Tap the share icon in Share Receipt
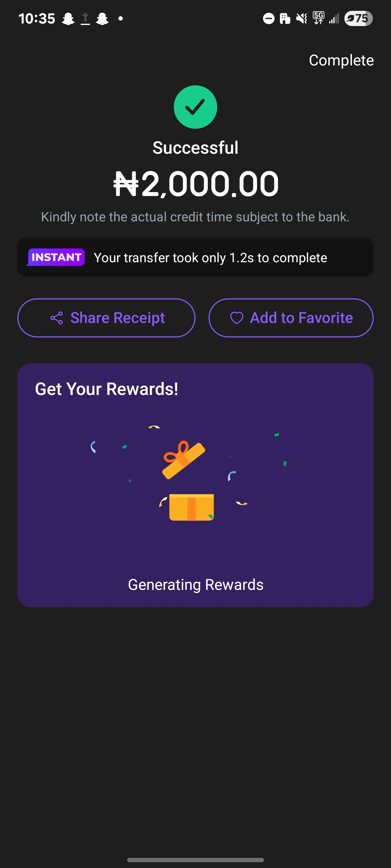Image resolution: width=391 pixels, height=868 pixels. point(56,318)
